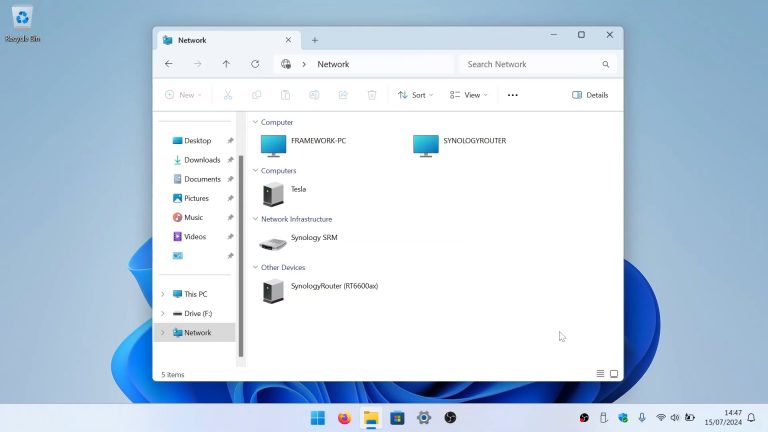Viewport: 768px width, 432px height.
Task: Collapse the Computers group
Action: pyautogui.click(x=255, y=170)
